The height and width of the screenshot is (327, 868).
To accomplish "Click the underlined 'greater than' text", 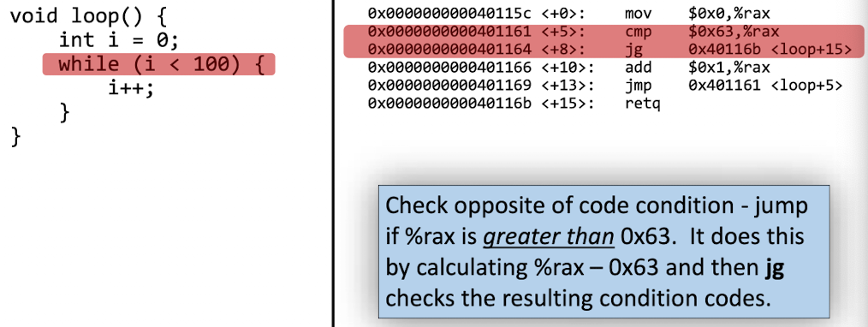I will click(x=550, y=237).
